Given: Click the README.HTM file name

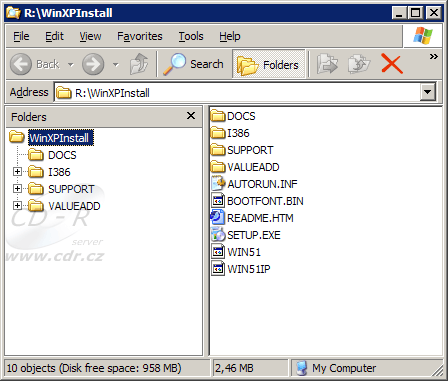Looking at the screenshot, I should pyautogui.click(x=260, y=218).
